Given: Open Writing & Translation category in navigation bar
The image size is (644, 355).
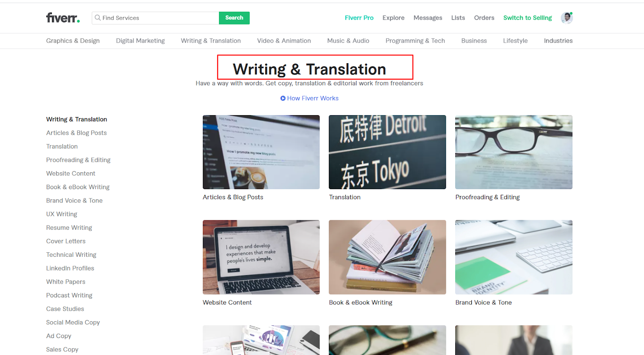Looking at the screenshot, I should pos(211,41).
